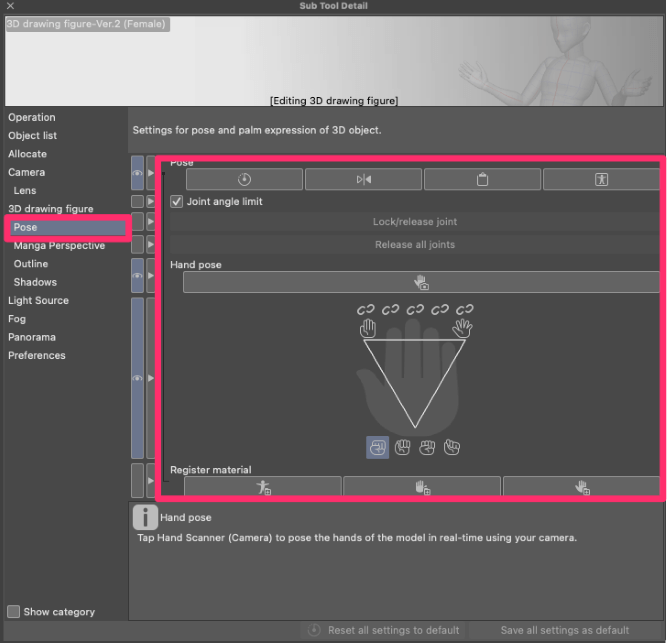667x643 pixels.
Task: Toggle the fifth finger lock chain icon
Action: pos(465,310)
